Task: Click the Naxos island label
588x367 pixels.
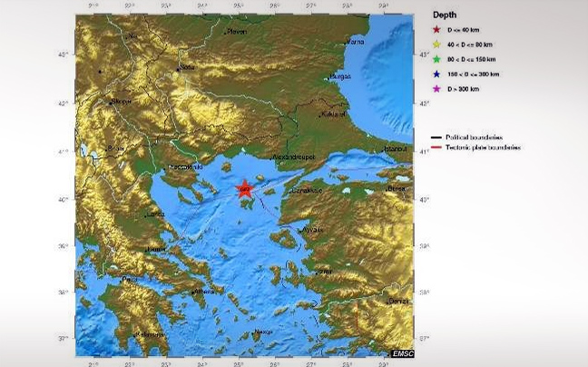Action: (x=264, y=332)
